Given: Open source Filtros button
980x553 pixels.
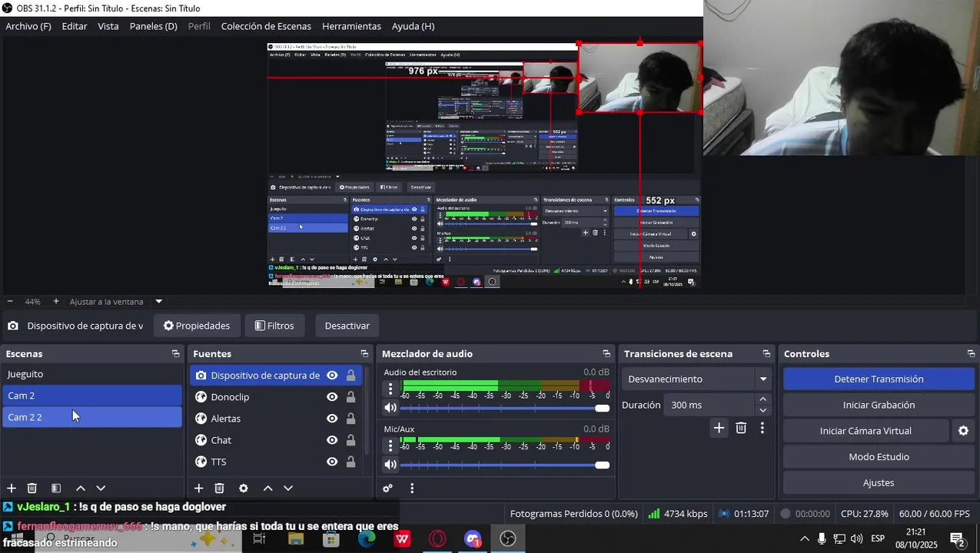Looking at the screenshot, I should click(274, 326).
